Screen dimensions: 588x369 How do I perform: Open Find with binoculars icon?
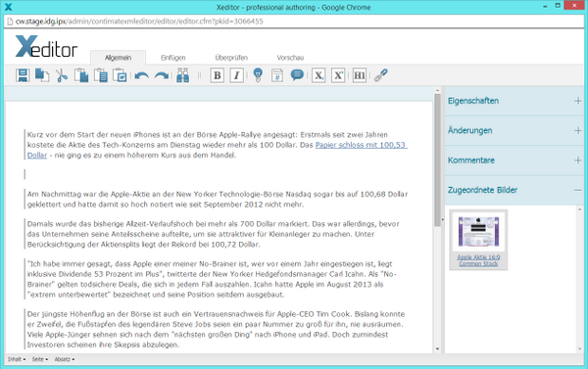tap(182, 75)
